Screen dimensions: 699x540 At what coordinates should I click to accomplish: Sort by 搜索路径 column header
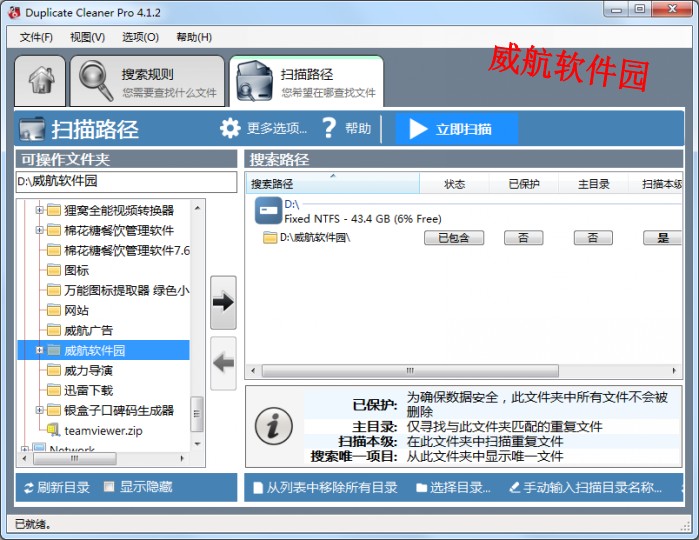(x=332, y=183)
